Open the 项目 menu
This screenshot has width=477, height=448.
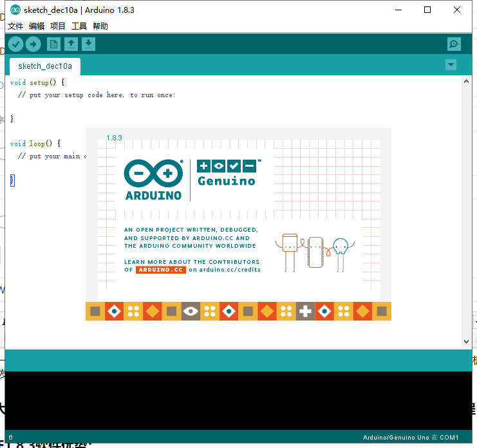point(58,26)
